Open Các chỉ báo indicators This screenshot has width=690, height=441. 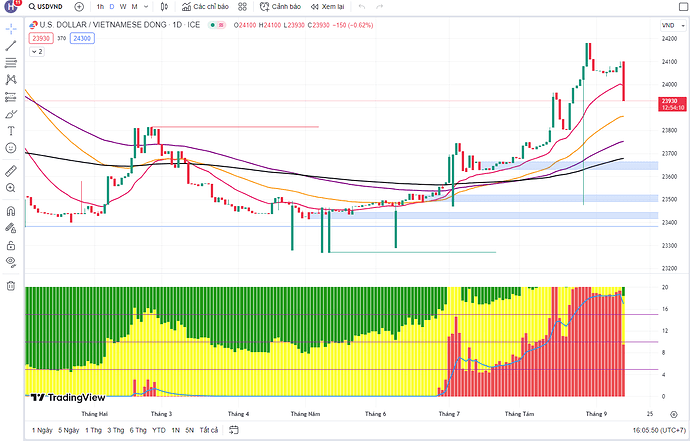(x=206, y=7)
